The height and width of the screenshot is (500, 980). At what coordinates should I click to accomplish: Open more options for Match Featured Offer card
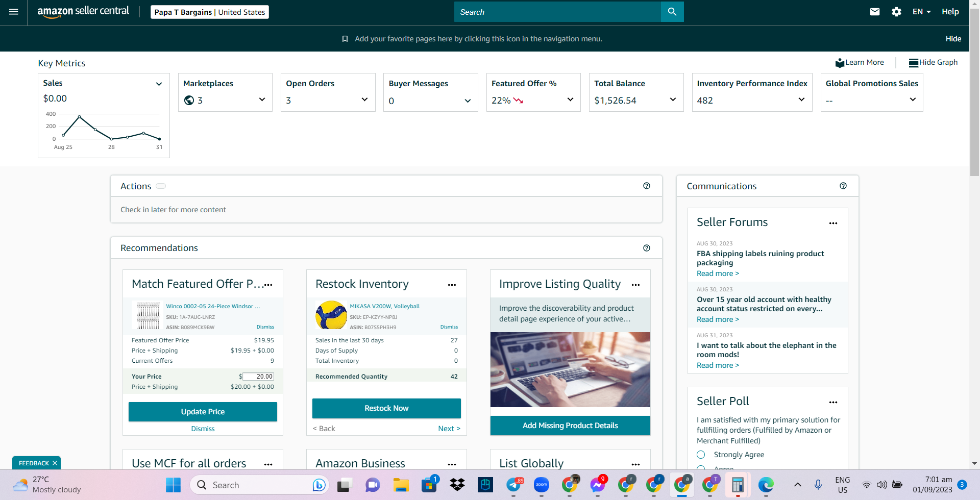[268, 285]
